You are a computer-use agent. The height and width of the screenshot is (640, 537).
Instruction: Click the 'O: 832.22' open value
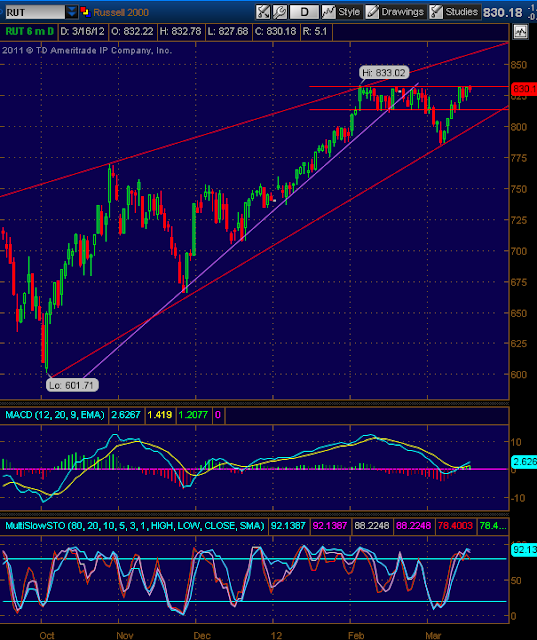click(x=132, y=31)
